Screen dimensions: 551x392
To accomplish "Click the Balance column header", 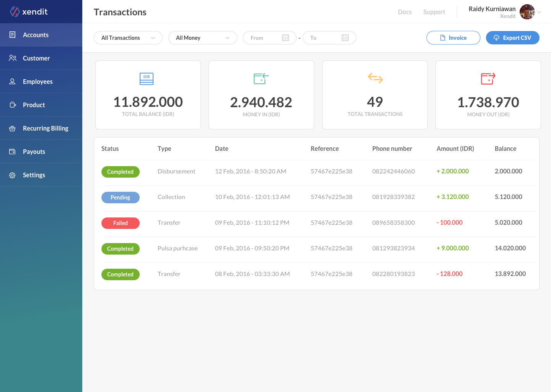I will (x=505, y=149).
